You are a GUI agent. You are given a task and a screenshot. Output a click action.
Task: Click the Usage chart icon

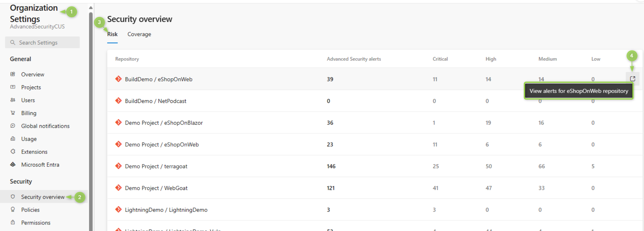13,139
